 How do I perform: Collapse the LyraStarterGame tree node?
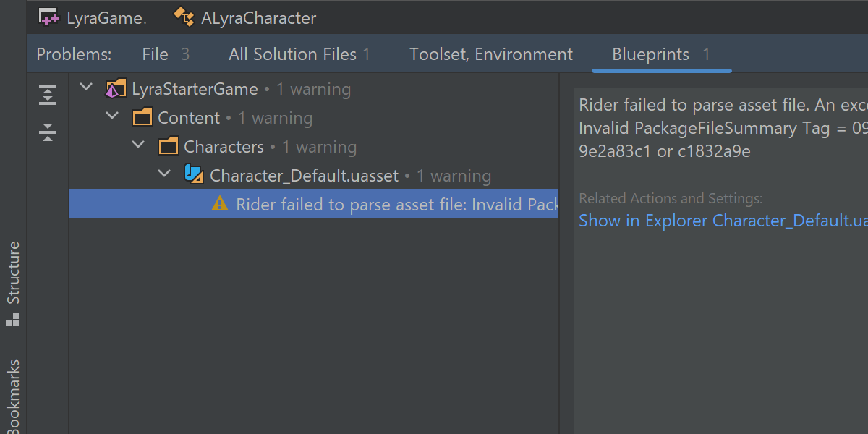tap(87, 88)
